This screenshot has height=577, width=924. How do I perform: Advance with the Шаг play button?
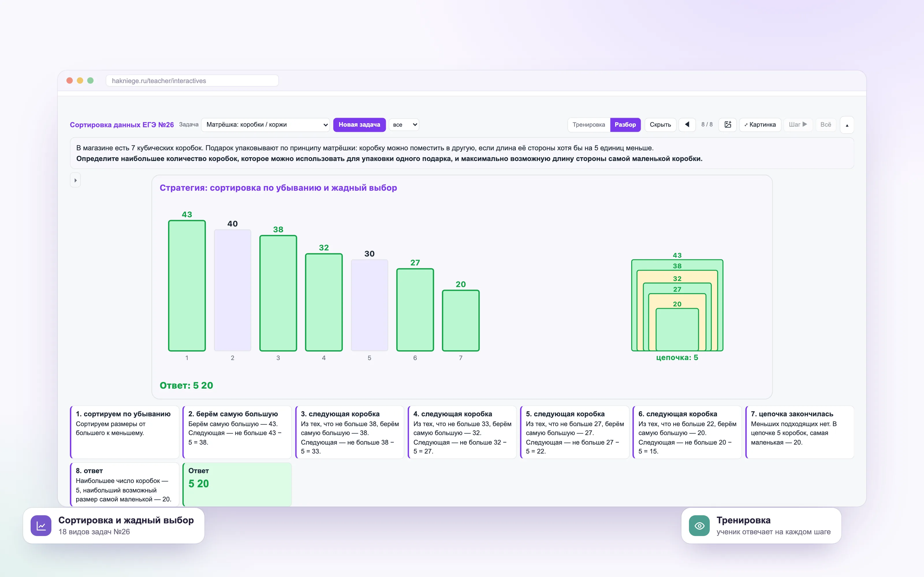(798, 124)
